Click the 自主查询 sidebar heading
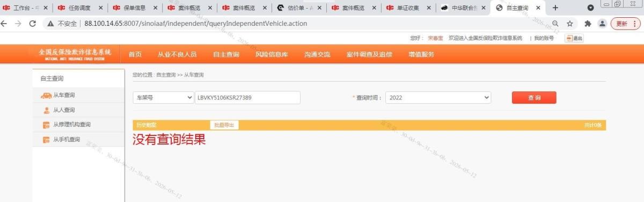Viewport: 644px width, 202px height. pyautogui.click(x=52, y=79)
